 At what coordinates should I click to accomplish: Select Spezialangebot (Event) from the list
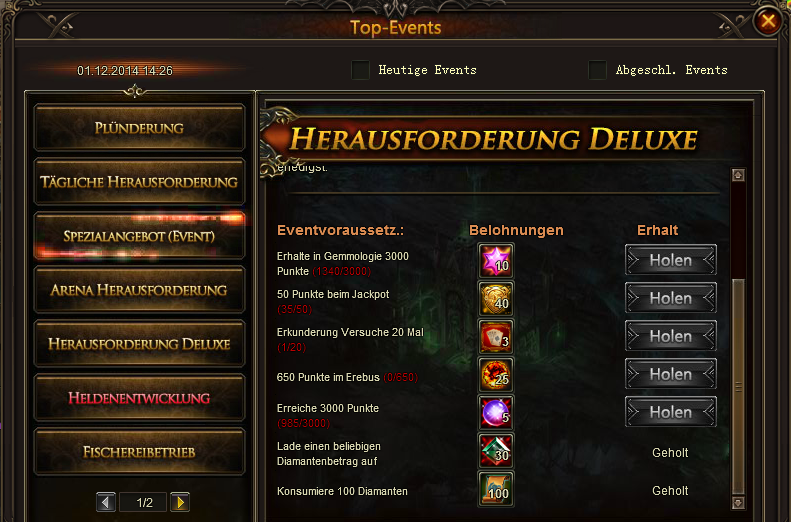(139, 236)
